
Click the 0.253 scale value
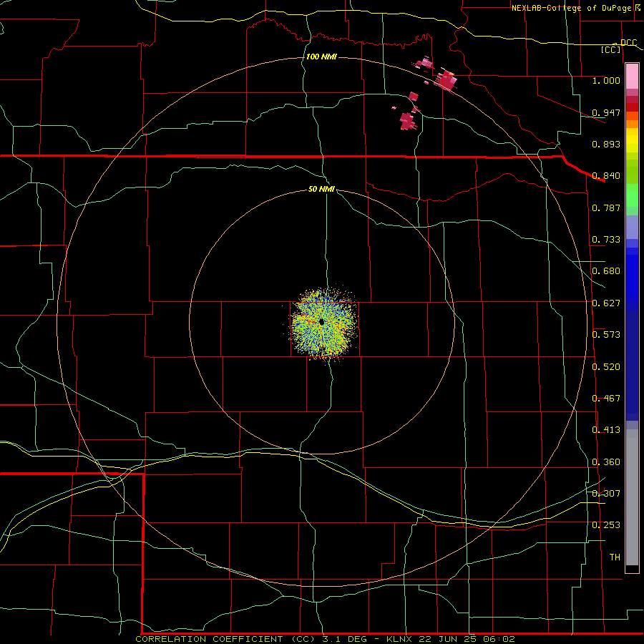pyautogui.click(x=606, y=525)
